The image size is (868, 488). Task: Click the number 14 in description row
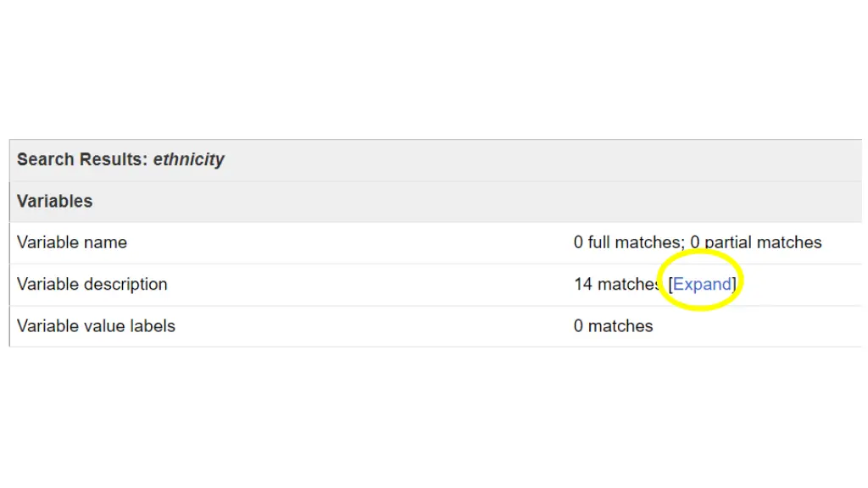click(583, 284)
